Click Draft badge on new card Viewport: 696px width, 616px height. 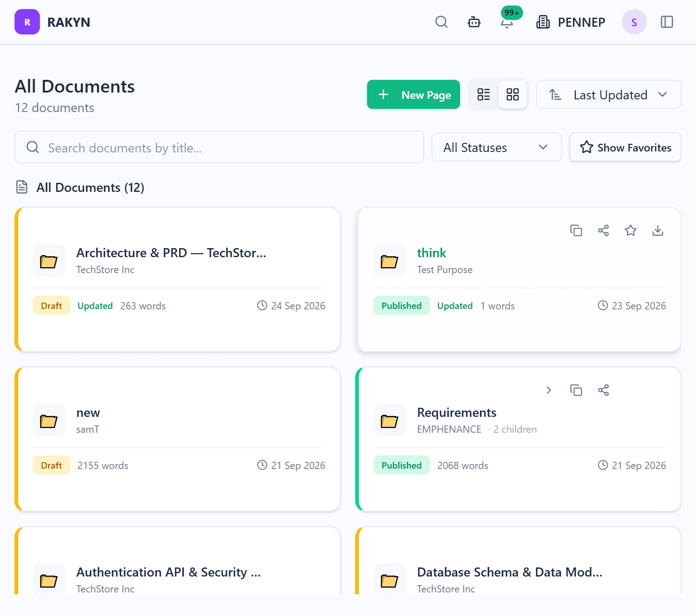[x=51, y=465]
